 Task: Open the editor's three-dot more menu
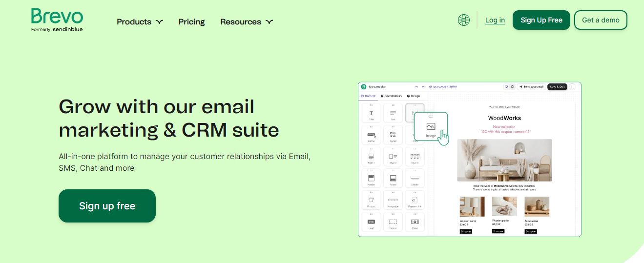click(572, 87)
